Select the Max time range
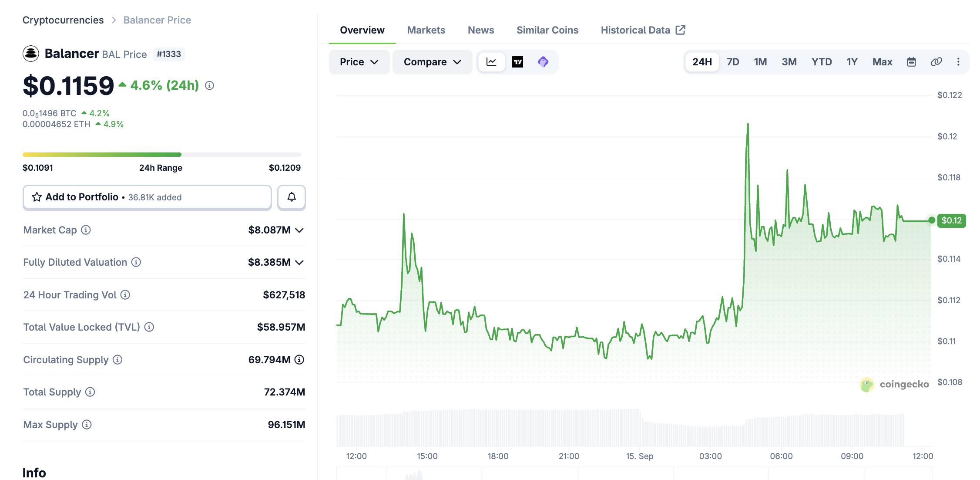Image resolution: width=980 pixels, height=480 pixels. point(882,62)
